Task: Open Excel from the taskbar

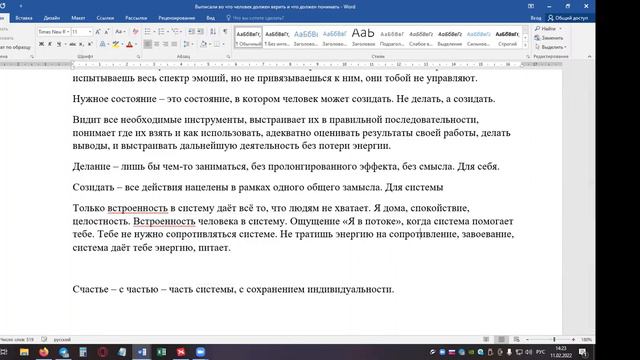Action: pos(161,352)
